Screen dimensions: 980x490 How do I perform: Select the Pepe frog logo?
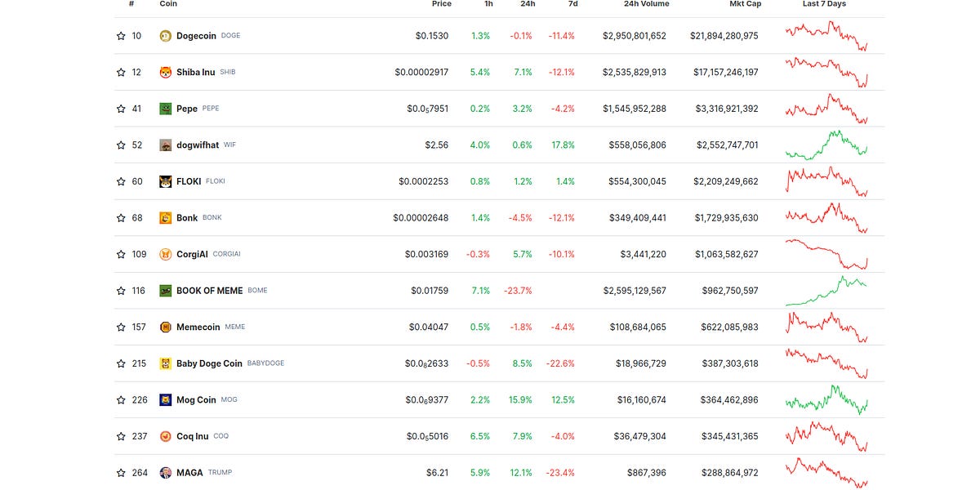[x=165, y=108]
